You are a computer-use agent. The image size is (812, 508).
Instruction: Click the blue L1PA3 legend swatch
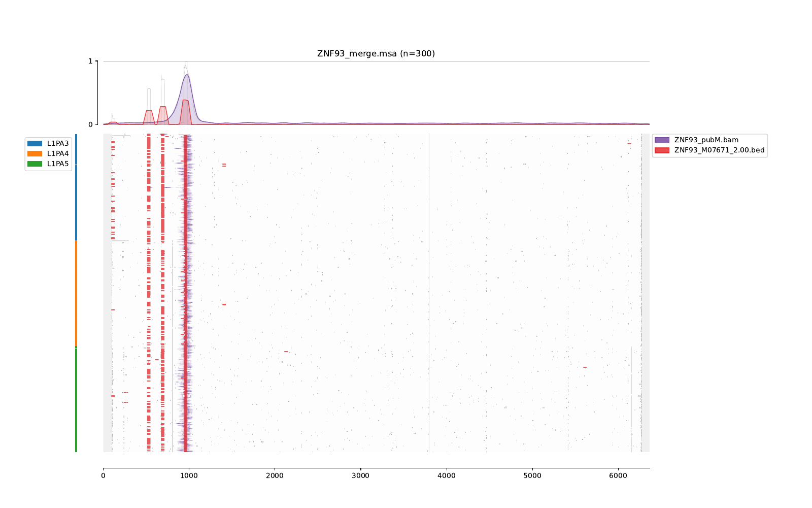pyautogui.click(x=35, y=144)
